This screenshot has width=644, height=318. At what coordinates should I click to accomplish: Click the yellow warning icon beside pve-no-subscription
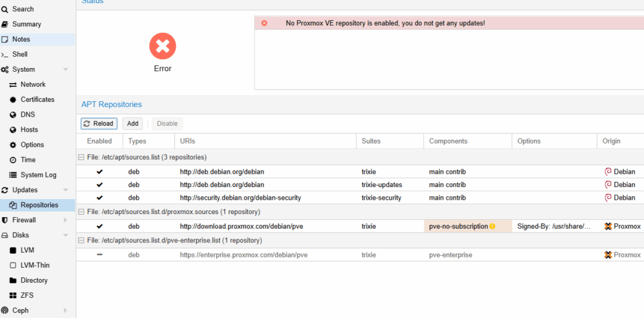(492, 226)
